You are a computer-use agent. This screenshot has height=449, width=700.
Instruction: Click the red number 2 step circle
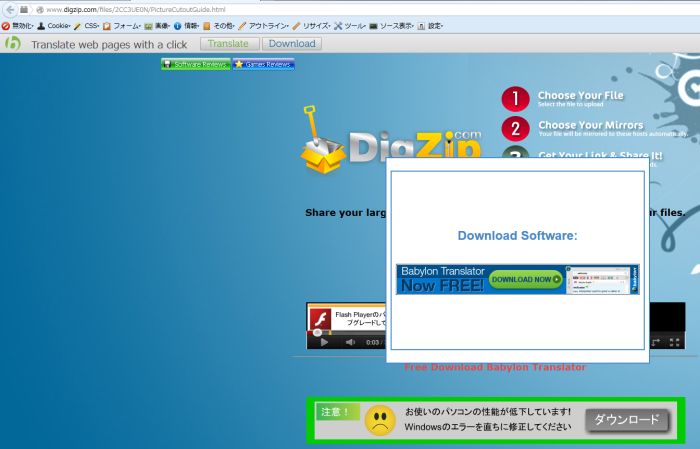point(515,129)
